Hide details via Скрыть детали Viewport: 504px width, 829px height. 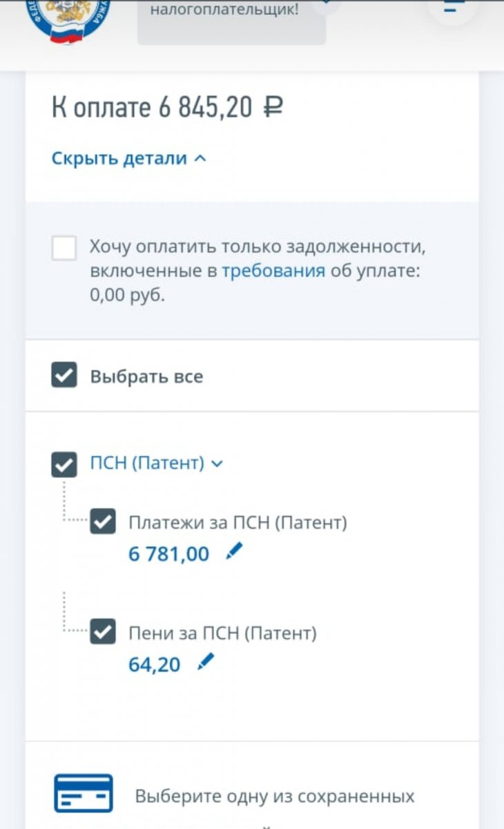119,158
